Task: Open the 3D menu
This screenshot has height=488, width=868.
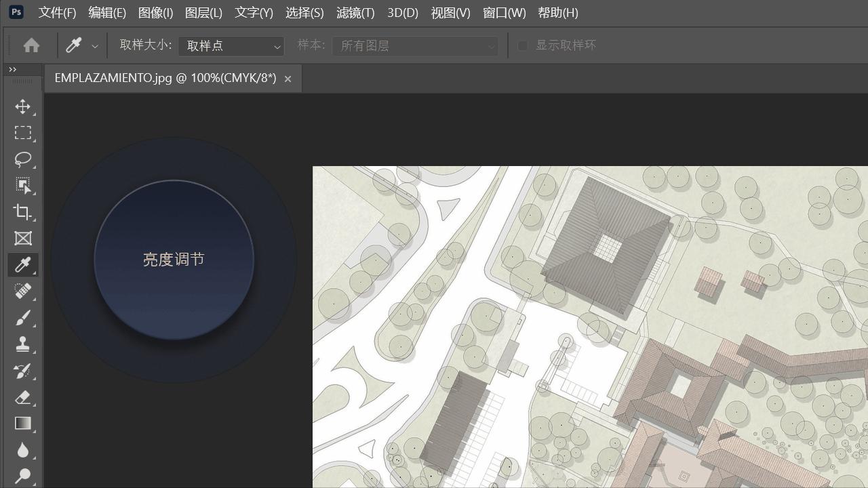Action: point(402,13)
